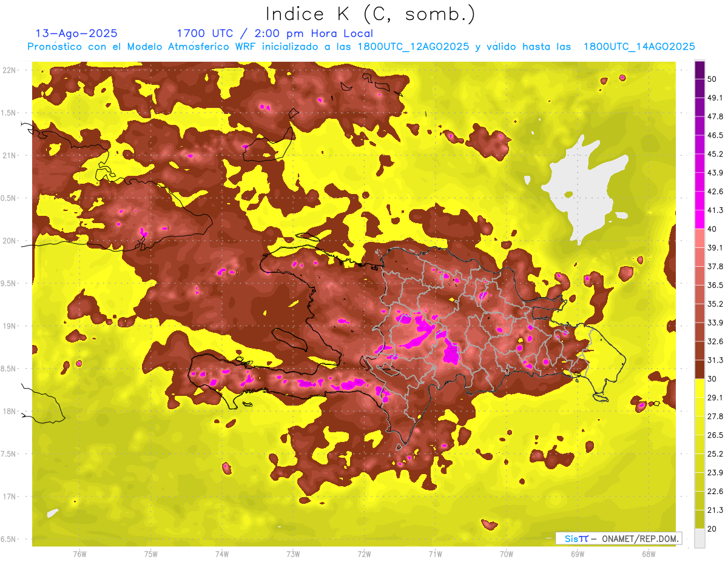The width and height of the screenshot is (728, 562).
Task: Click the olive swatch between 21.3 and 20
Action: [699, 519]
